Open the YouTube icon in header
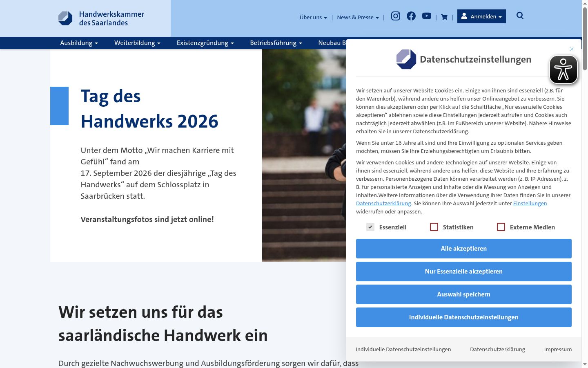Image resolution: width=588 pixels, height=368 pixels. click(427, 16)
